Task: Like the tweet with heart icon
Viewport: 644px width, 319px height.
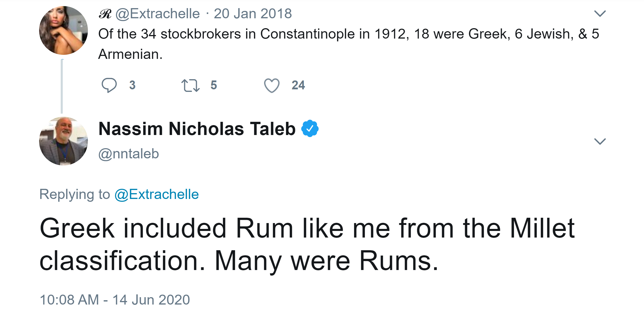Action: (272, 85)
